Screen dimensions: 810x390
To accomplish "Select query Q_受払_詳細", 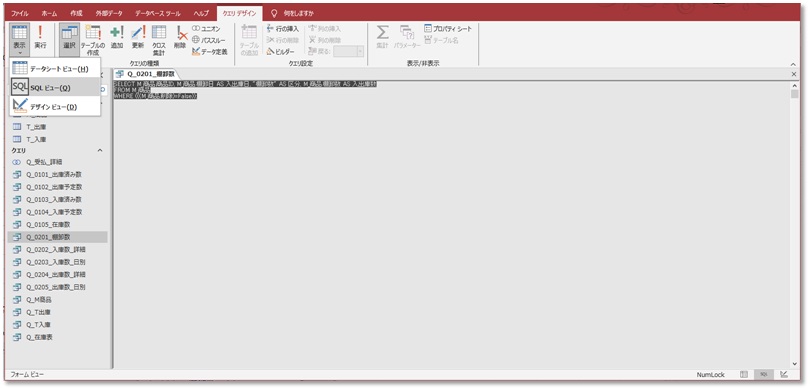I will click(58, 162).
